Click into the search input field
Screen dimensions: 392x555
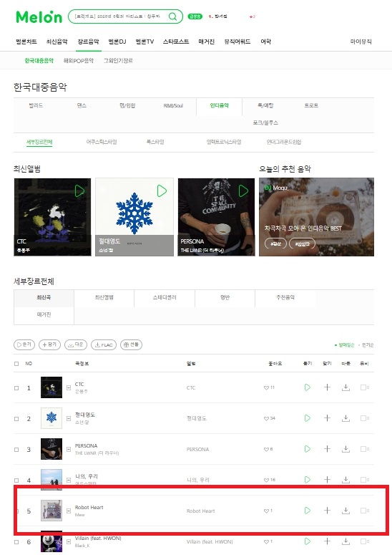click(119, 16)
